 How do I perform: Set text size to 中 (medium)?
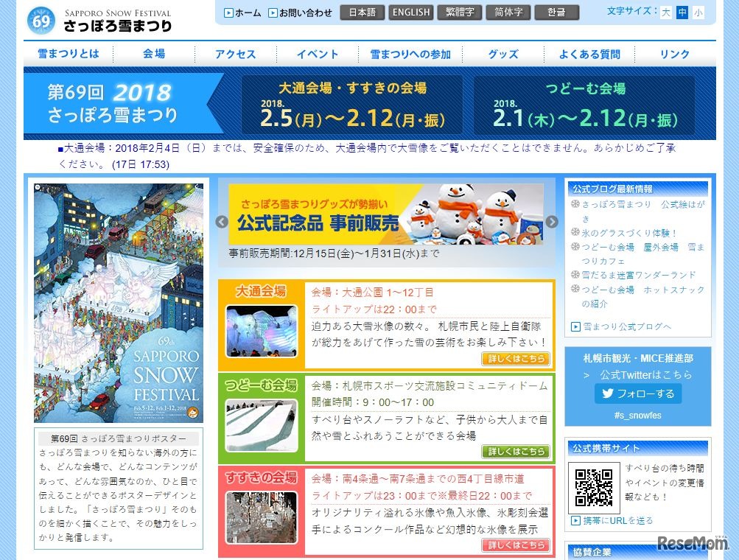tap(682, 13)
